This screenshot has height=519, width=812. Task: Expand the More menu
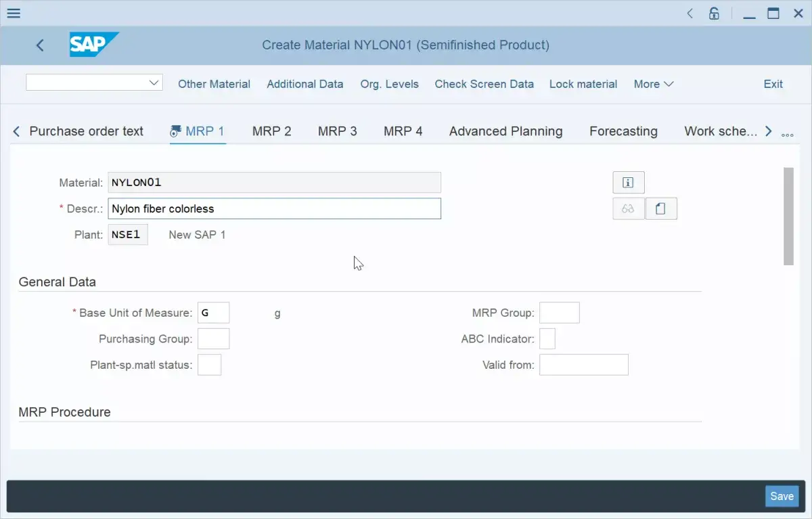pyautogui.click(x=654, y=84)
